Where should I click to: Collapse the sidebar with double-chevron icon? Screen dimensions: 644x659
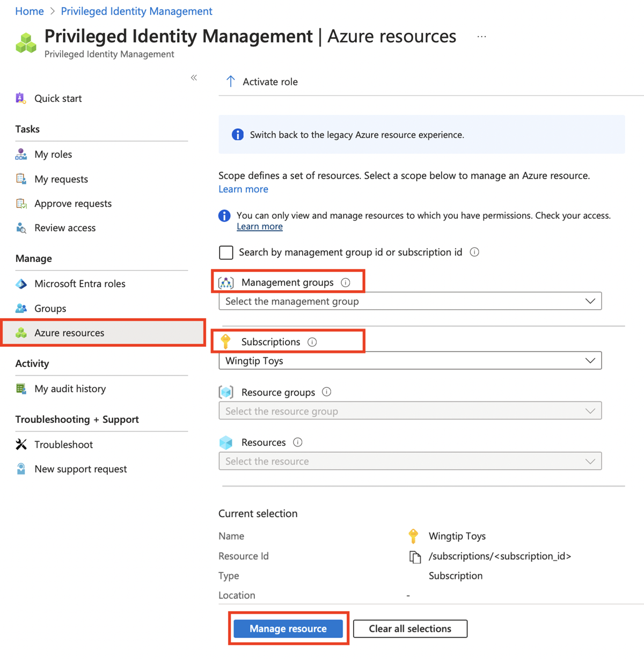click(x=194, y=78)
